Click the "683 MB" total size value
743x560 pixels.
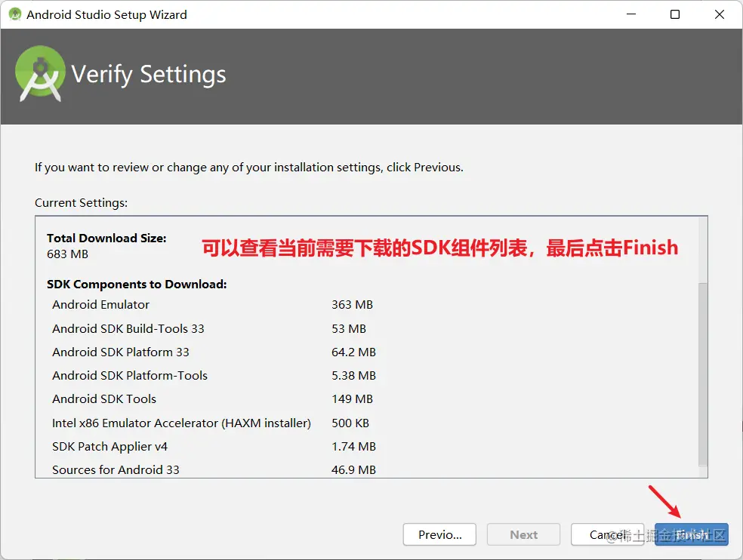[x=67, y=254]
